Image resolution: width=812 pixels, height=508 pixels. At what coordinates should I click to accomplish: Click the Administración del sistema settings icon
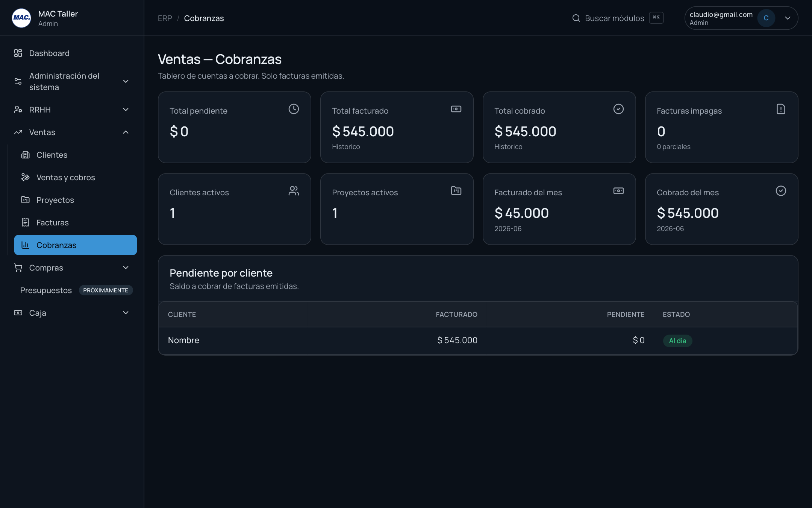18,81
